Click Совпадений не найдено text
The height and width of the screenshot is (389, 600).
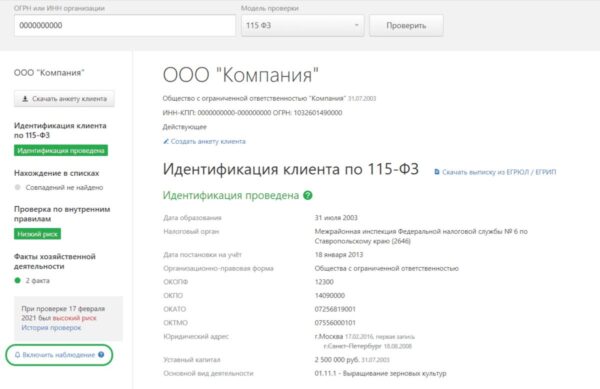(64, 187)
